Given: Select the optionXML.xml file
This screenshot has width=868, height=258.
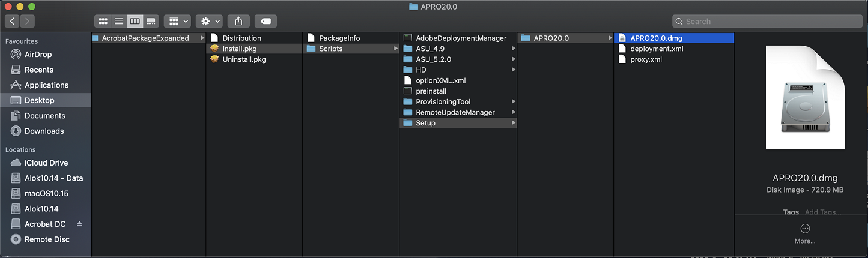Looking at the screenshot, I should coord(458,80).
